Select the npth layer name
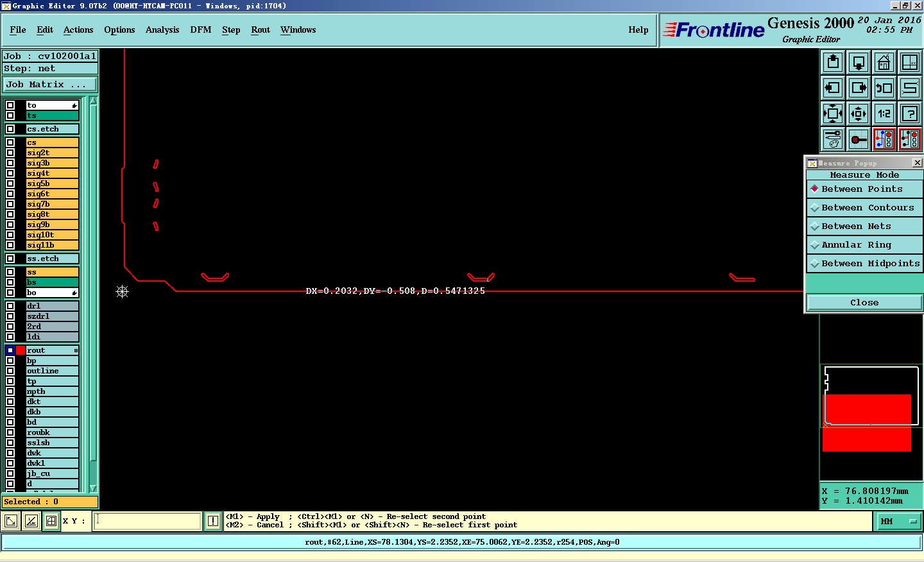 click(52, 391)
